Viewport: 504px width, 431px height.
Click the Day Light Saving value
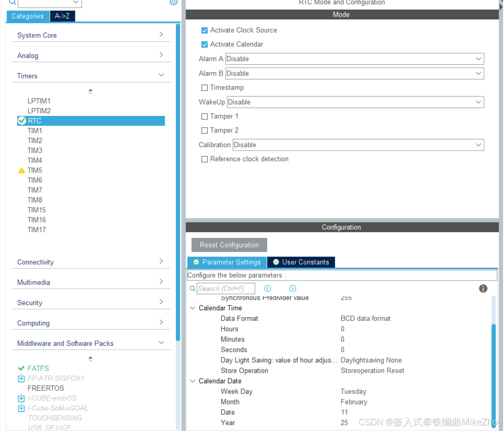coord(371,360)
